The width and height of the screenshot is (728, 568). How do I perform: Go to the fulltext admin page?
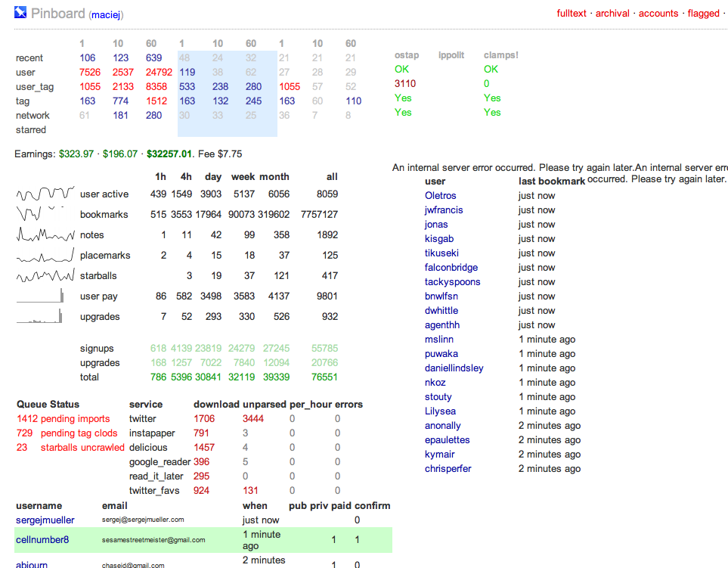click(x=572, y=14)
